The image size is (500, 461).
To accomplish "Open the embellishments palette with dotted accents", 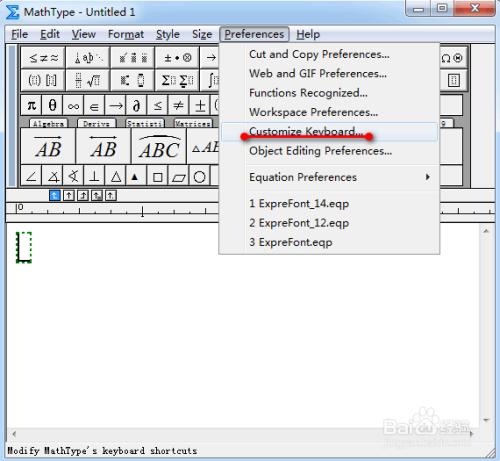I will point(133,58).
